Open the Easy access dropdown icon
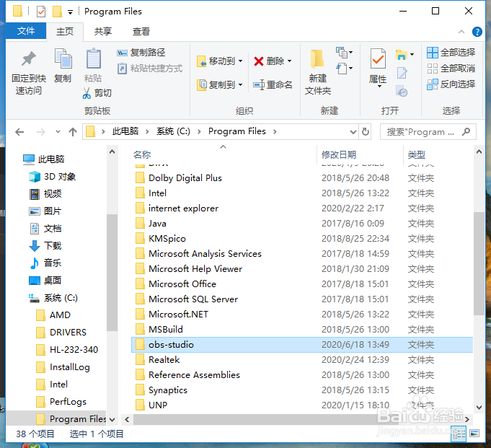The width and height of the screenshot is (491, 448). coord(344,69)
